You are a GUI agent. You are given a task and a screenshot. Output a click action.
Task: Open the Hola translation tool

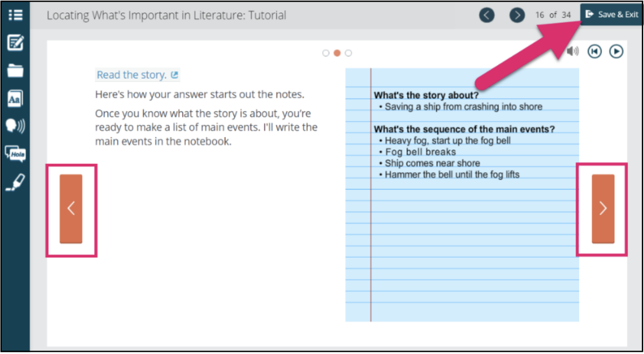(x=16, y=154)
